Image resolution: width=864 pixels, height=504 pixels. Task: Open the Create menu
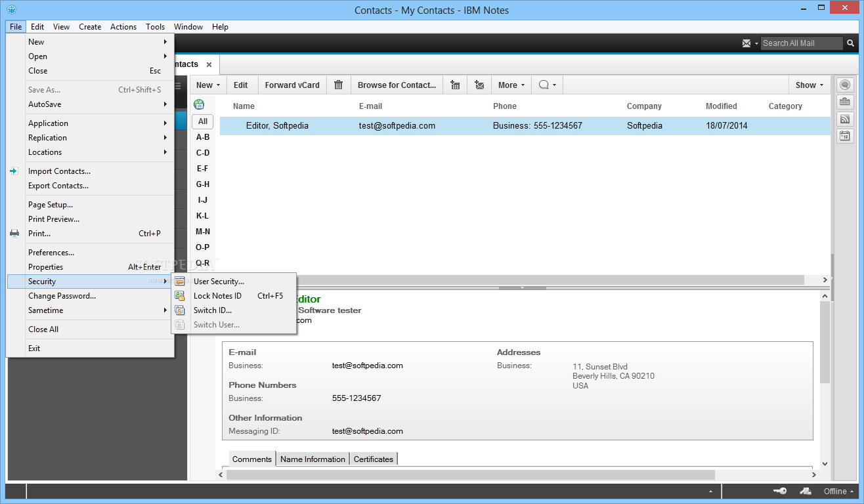click(90, 27)
